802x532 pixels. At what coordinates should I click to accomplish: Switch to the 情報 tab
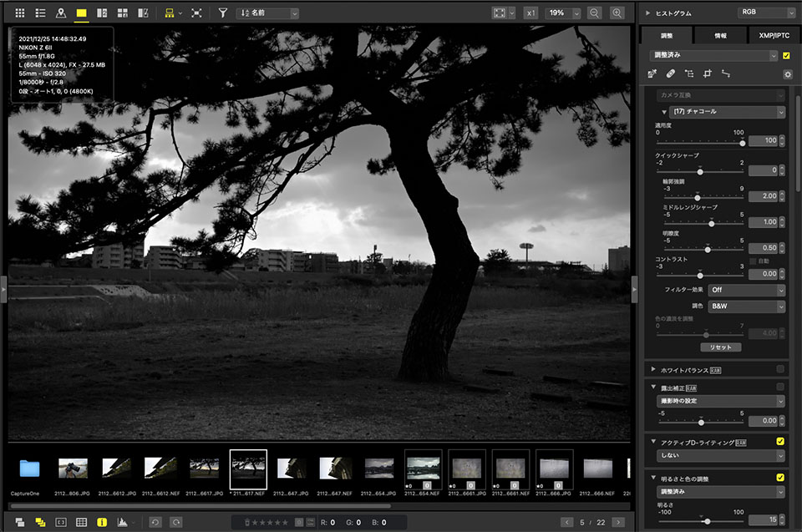(x=720, y=35)
